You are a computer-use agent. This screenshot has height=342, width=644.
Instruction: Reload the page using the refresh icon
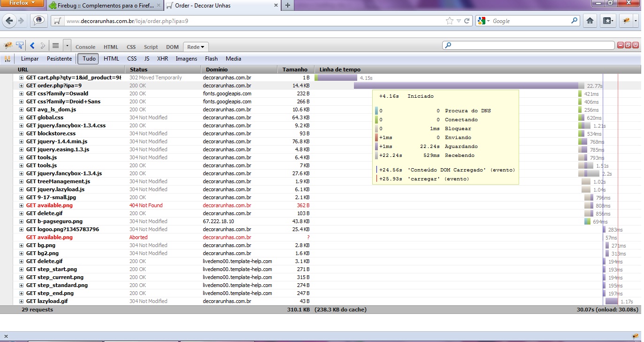click(467, 21)
